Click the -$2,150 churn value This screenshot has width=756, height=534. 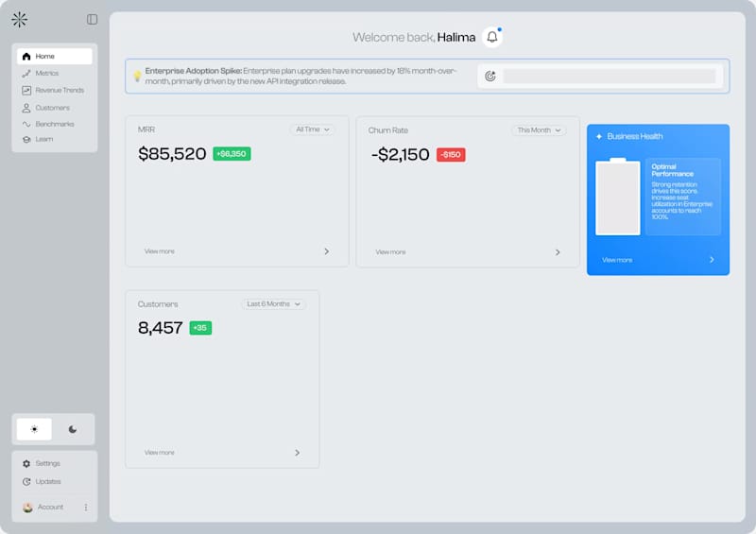400,155
